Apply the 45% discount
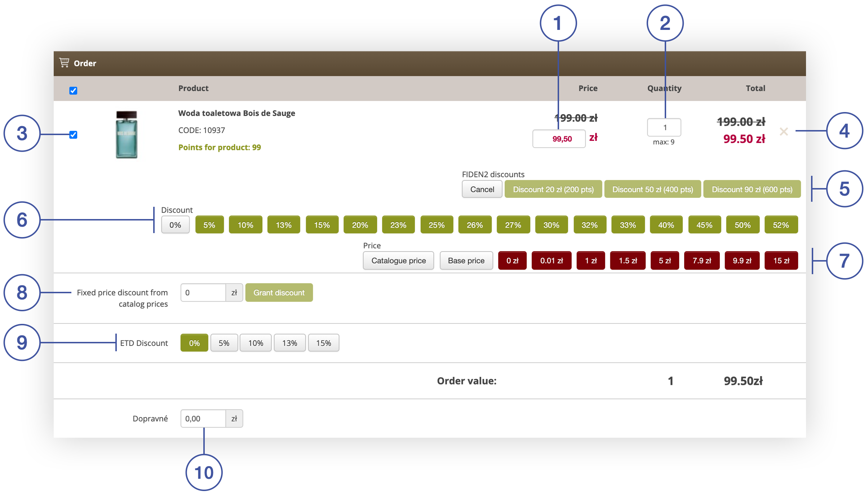 (x=704, y=225)
